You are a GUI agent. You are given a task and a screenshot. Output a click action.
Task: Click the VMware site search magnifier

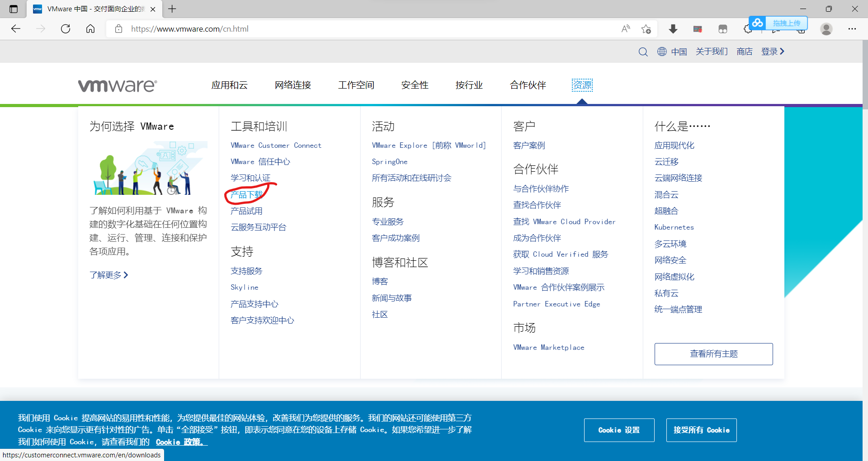tap(643, 52)
